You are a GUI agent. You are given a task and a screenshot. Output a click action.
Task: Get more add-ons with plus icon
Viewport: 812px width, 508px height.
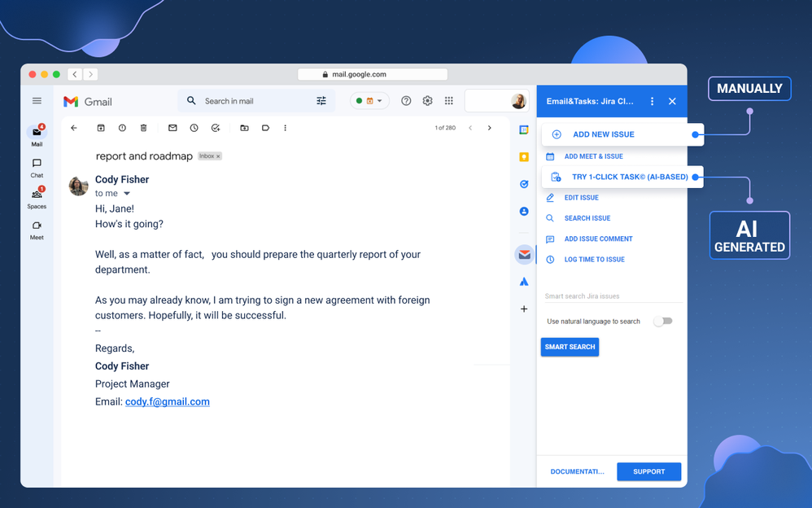tap(524, 309)
